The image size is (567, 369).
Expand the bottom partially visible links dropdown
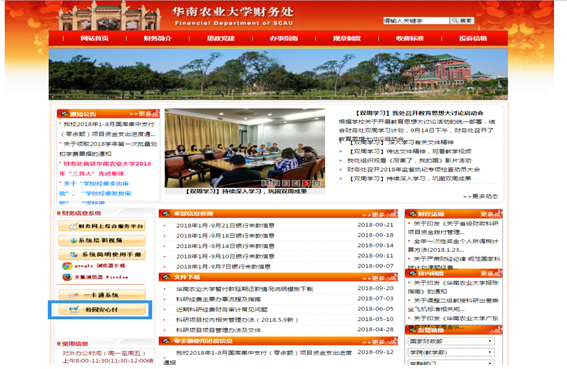tap(451, 362)
